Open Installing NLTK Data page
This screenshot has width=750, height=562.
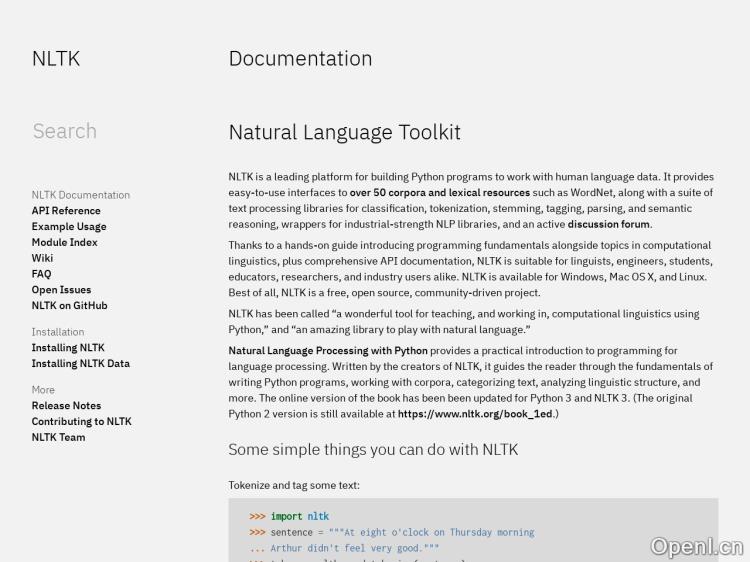pos(81,363)
